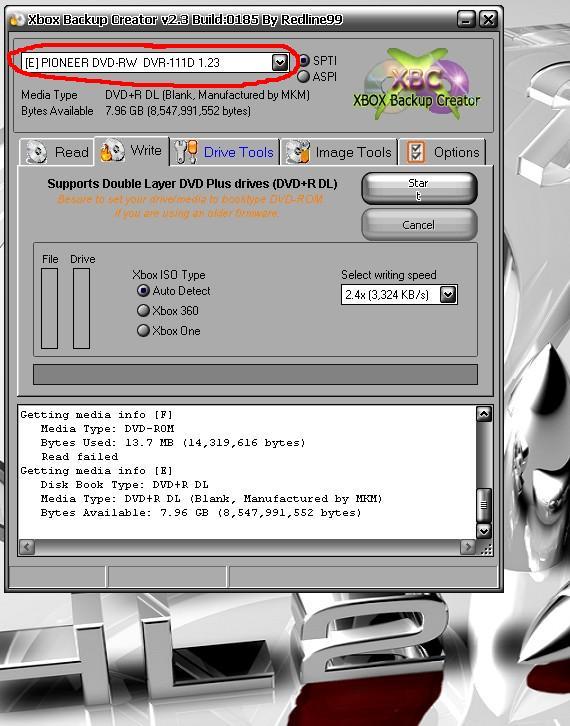The height and width of the screenshot is (726, 570).
Task: Click the title bar app icon
Action: point(17,20)
